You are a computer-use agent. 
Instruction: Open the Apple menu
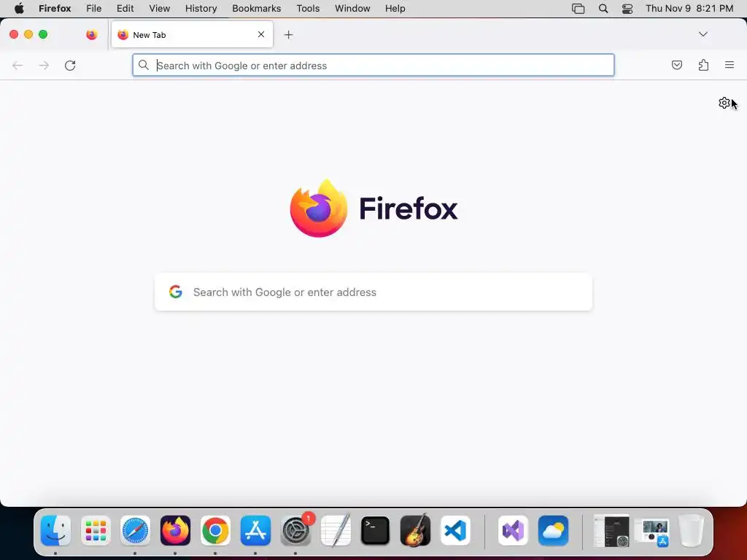pos(19,9)
